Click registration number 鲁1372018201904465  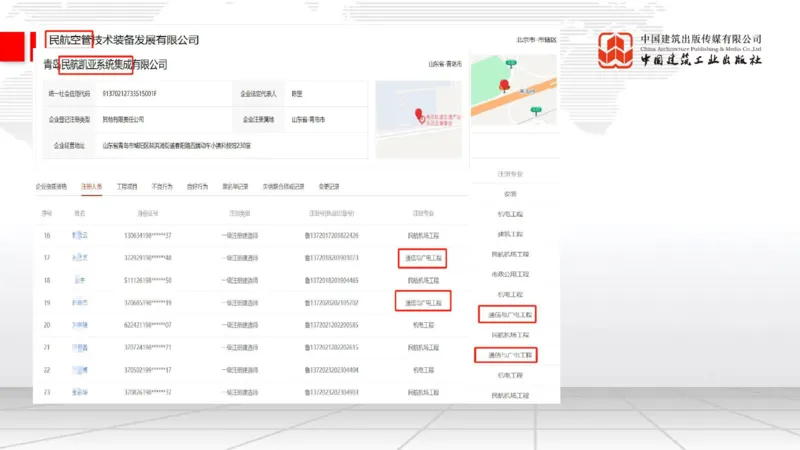click(x=332, y=281)
